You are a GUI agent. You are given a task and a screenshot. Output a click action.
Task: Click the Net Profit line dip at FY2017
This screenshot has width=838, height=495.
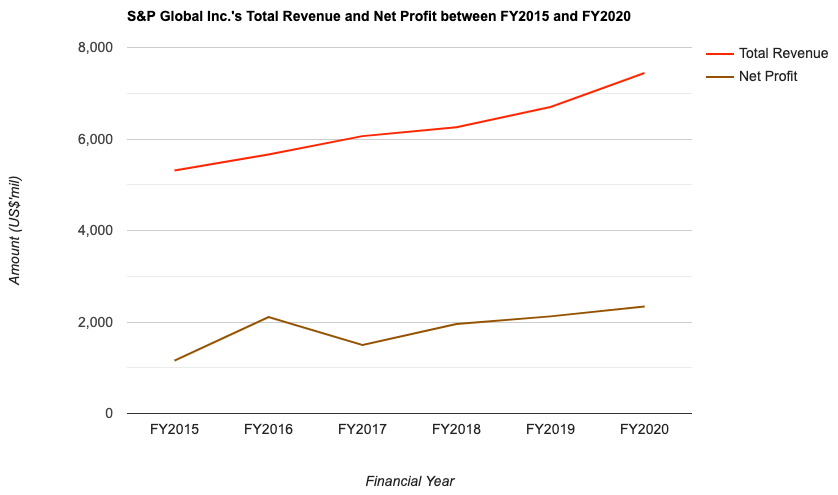point(362,345)
